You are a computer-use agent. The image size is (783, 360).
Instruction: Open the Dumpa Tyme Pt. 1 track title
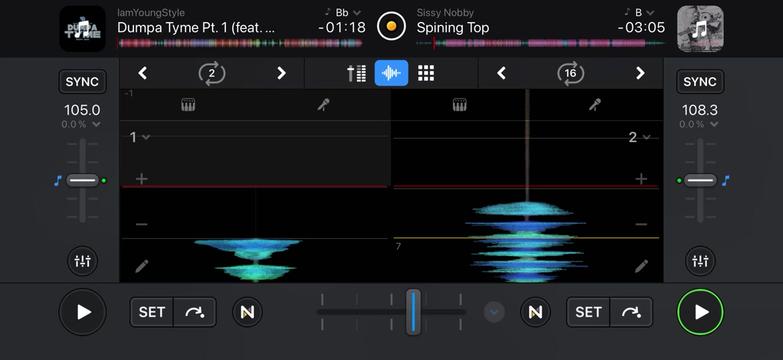(196, 28)
